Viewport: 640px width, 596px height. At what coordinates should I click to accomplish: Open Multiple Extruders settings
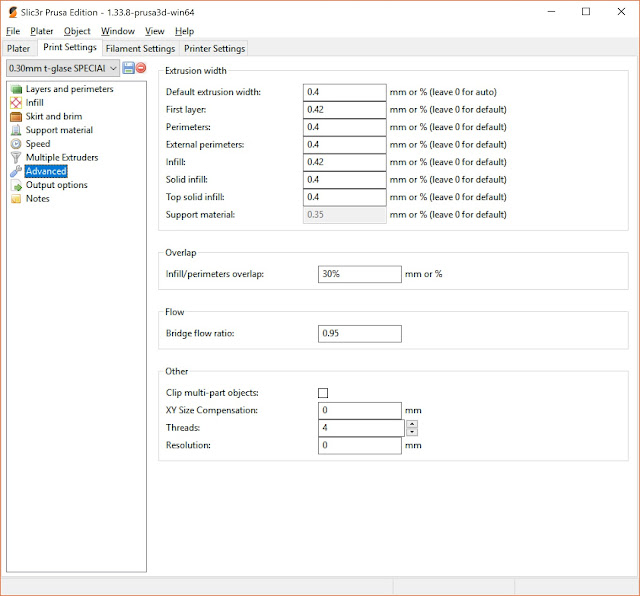coord(62,158)
